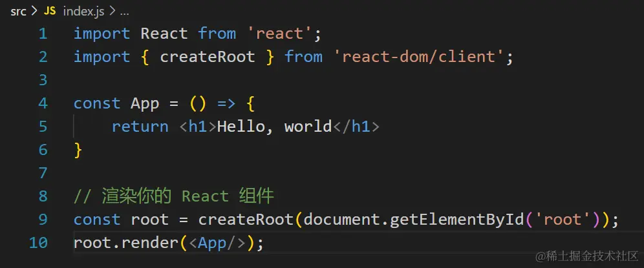This screenshot has height=268, width=644.
Task: Click the arrow => on line 4
Action: click(x=226, y=103)
